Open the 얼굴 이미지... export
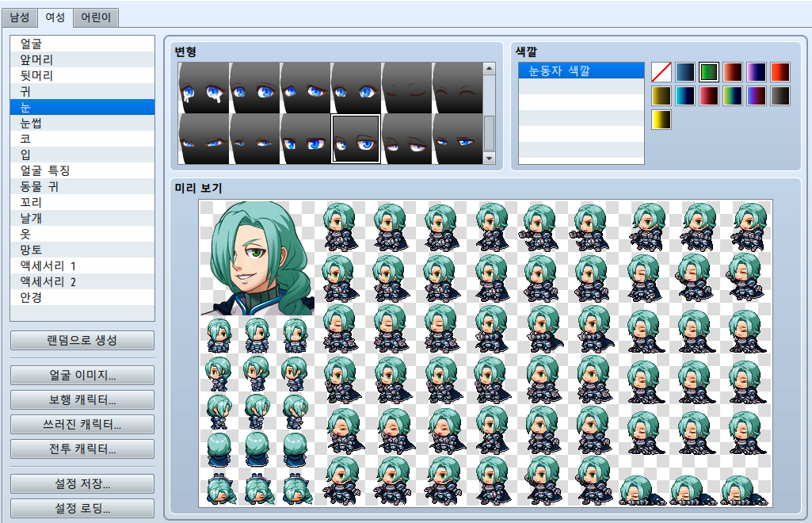This screenshot has width=812, height=523. [x=82, y=375]
